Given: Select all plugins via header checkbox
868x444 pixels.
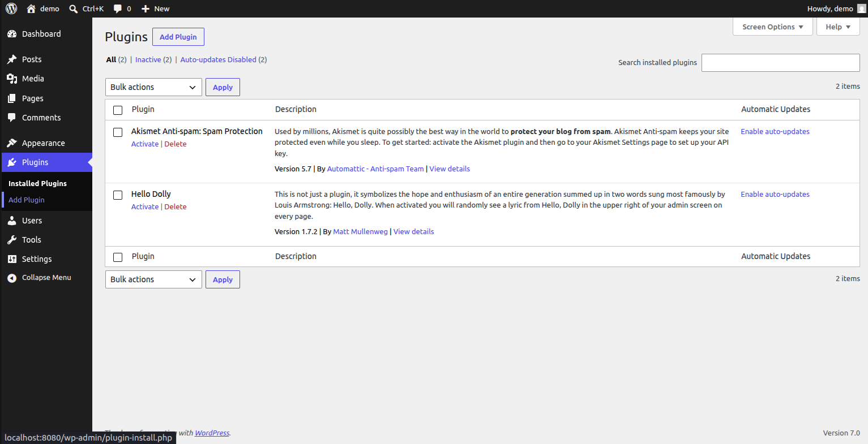Looking at the screenshot, I should coord(118,110).
